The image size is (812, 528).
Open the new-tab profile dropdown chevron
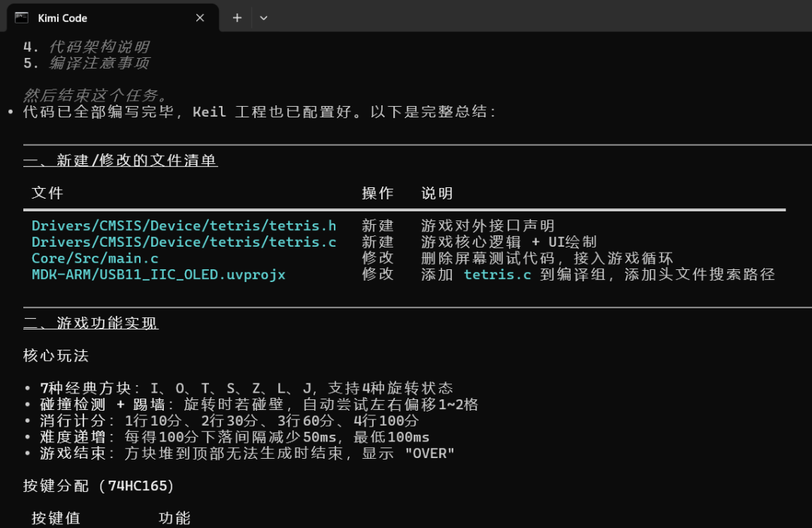pos(264,17)
